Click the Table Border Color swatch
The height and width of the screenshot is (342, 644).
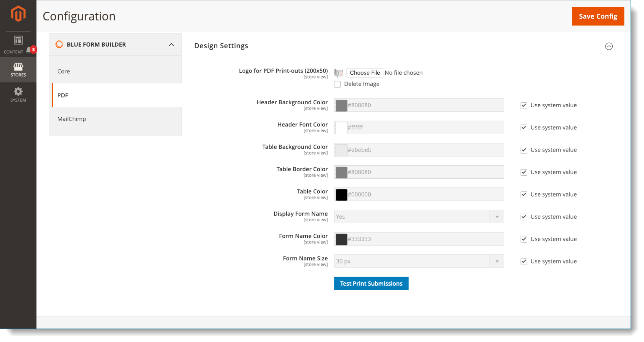click(341, 172)
